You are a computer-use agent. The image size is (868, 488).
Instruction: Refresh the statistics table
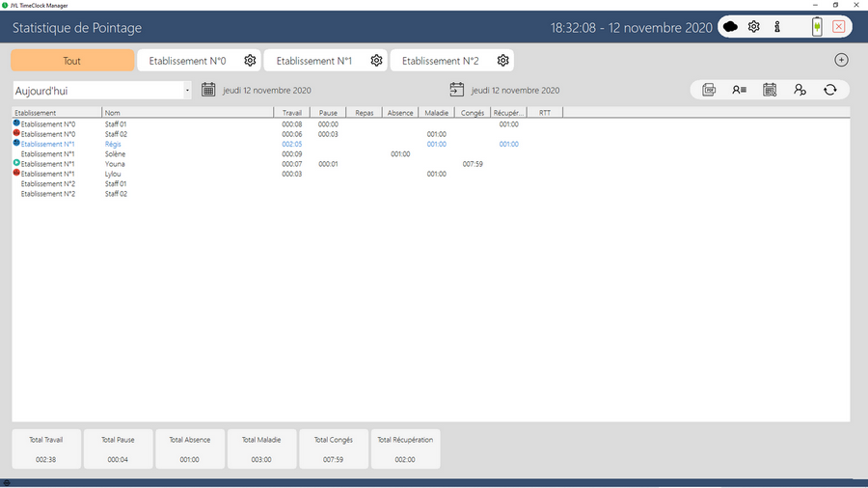[x=829, y=90]
